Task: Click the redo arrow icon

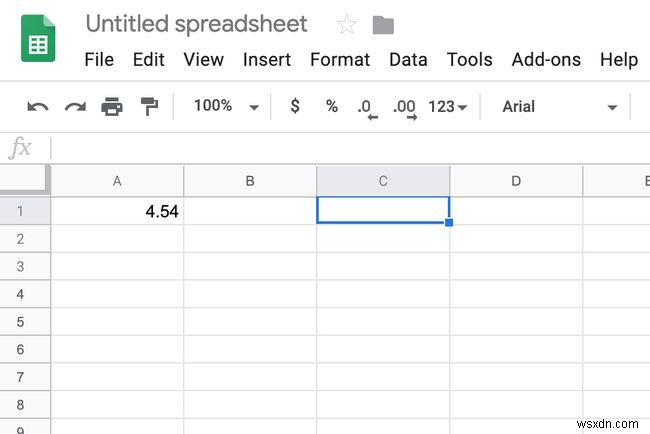Action: pyautogui.click(x=75, y=106)
